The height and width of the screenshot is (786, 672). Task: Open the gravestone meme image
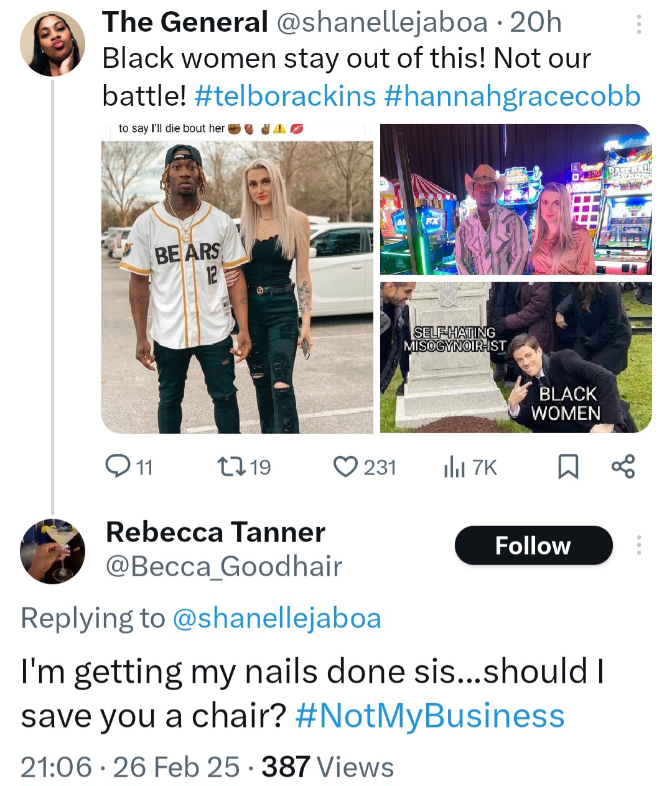516,357
